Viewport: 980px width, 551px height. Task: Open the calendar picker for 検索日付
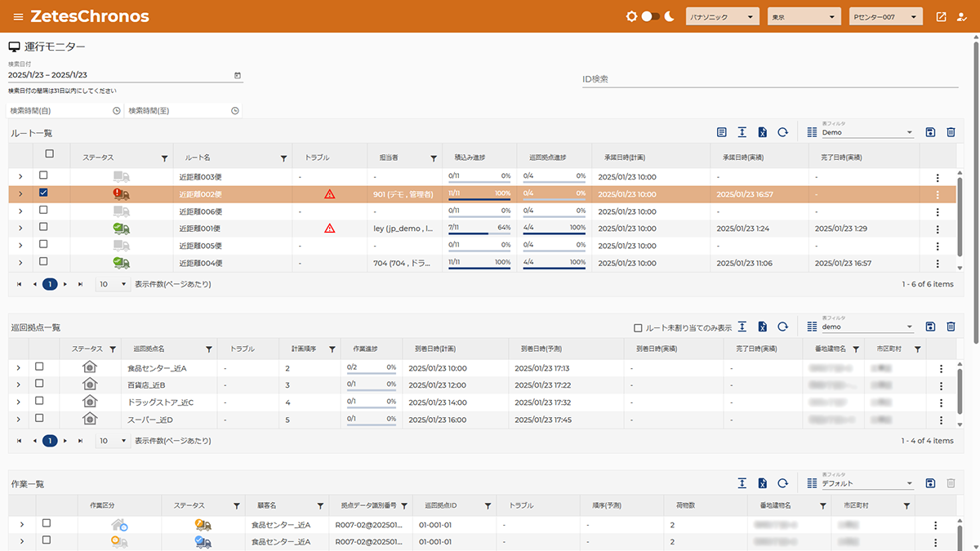click(x=238, y=75)
